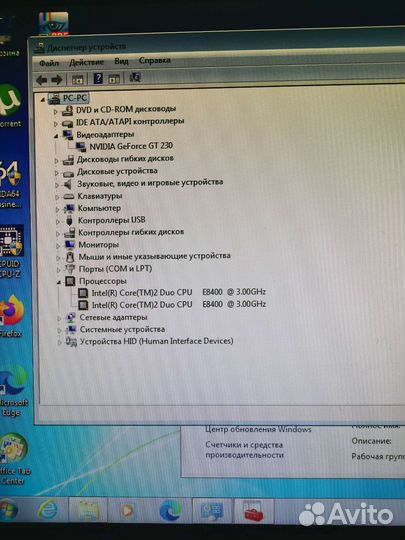The image size is (405, 540).
Task: Click the Internet Explorer taskbar icon
Action: 48,510
